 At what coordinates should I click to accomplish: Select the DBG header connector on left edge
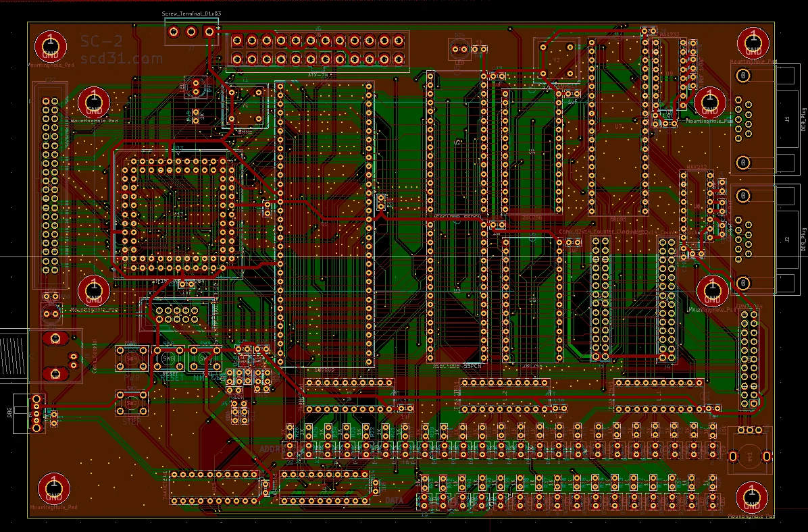pyautogui.click(x=35, y=413)
